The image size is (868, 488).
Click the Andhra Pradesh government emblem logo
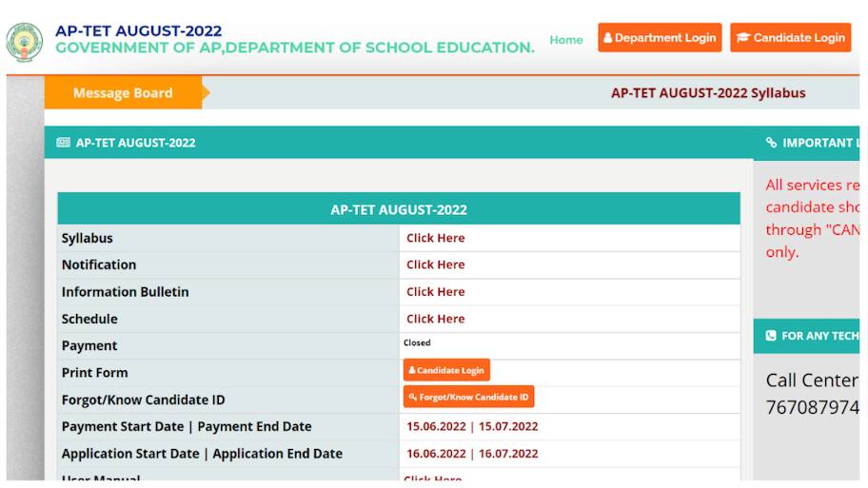25,42
